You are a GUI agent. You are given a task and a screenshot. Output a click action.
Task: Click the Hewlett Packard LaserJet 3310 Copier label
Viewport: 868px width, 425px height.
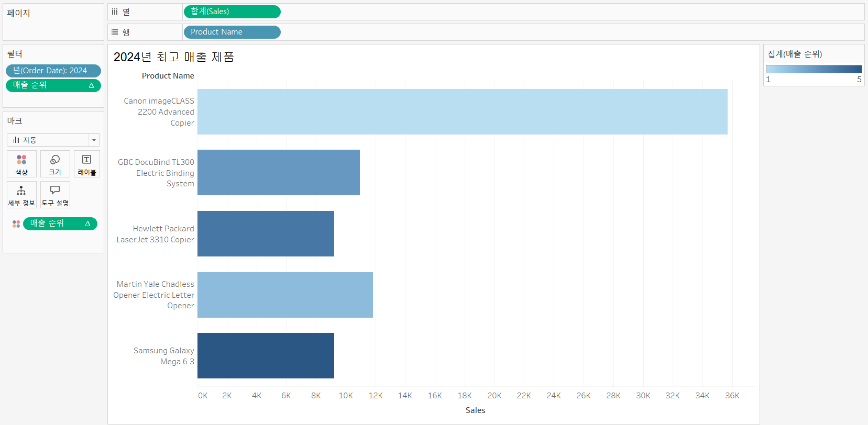click(x=155, y=234)
